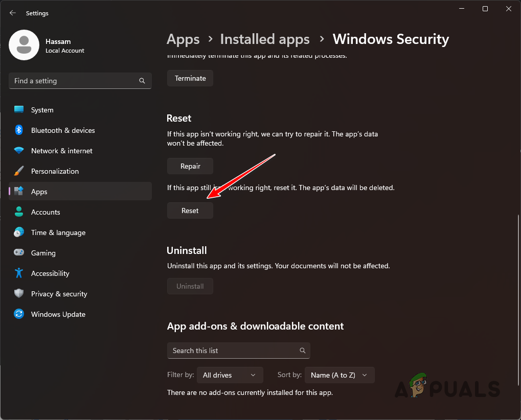Click the back arrow at top left
Screen dimensions: 521x420
coord(12,13)
